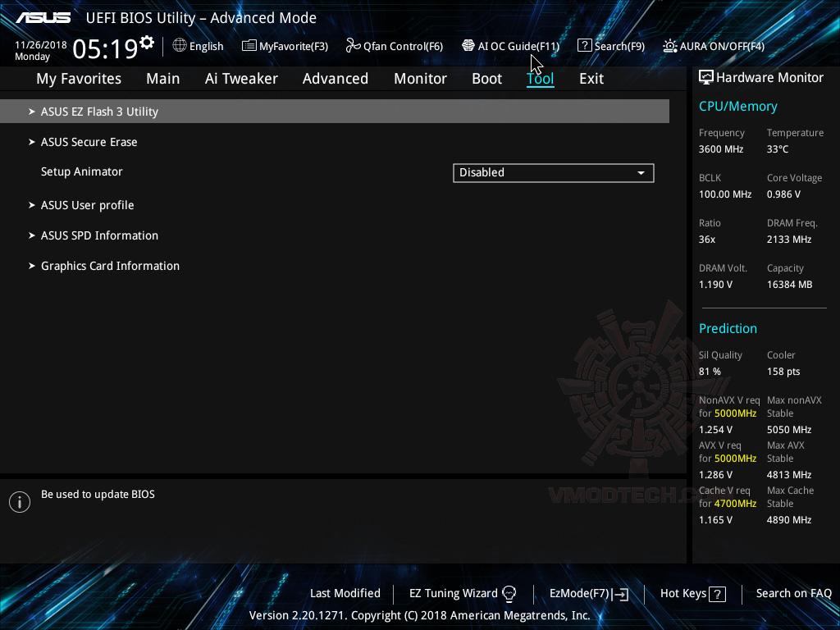
Task: Click the Prediction section heading
Action: (728, 328)
